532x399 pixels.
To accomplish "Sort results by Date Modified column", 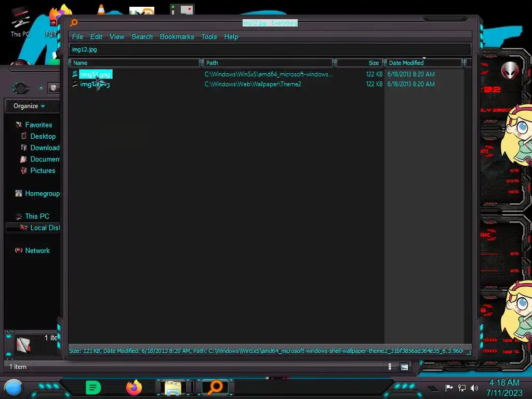I will pos(424,63).
